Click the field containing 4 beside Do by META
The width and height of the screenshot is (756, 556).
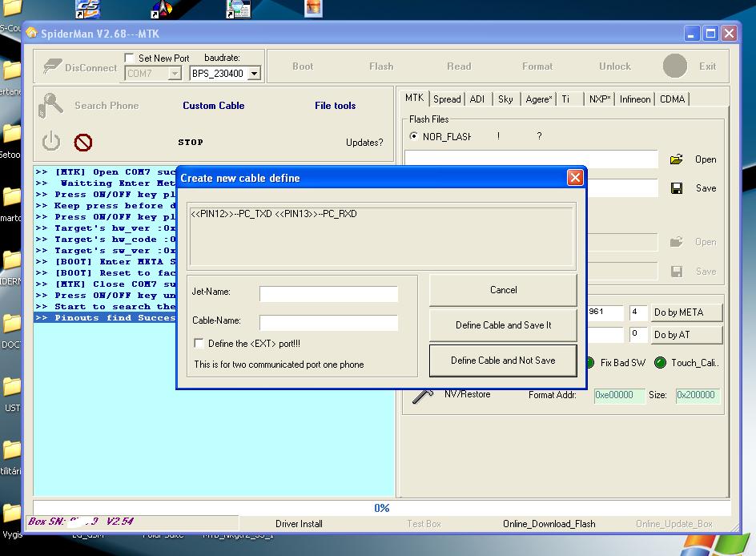(637, 312)
